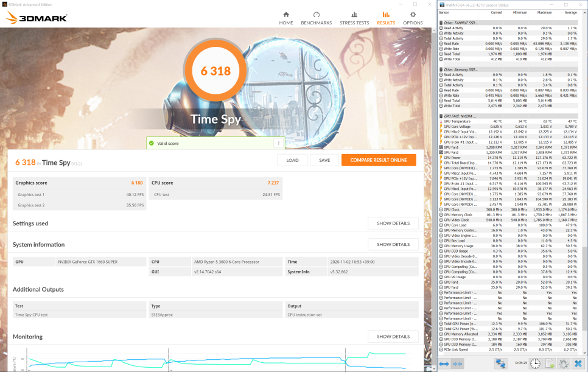This screenshot has width=588, height=372.
Task: Open HWiNFO sensor settings gear
Action: coord(563,363)
